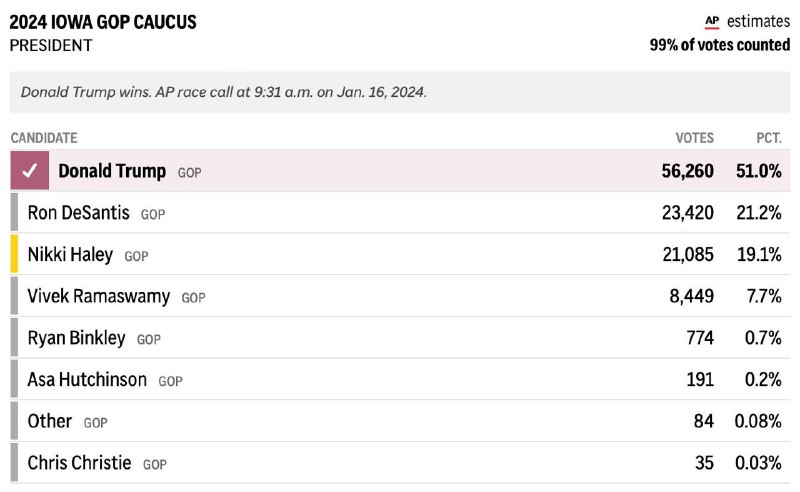This screenshot has width=800, height=492.
Task: Click the Ryan Binkley name
Action: [77, 338]
